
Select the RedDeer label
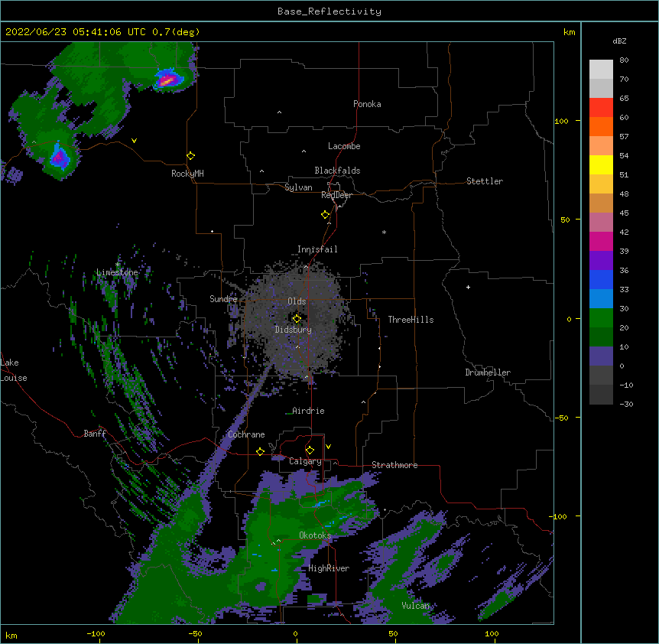[336, 195]
